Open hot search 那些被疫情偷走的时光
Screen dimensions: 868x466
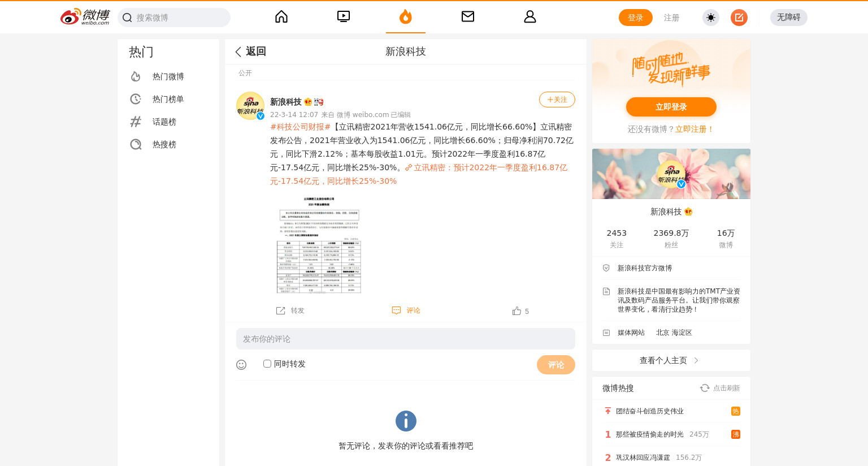(x=650, y=434)
